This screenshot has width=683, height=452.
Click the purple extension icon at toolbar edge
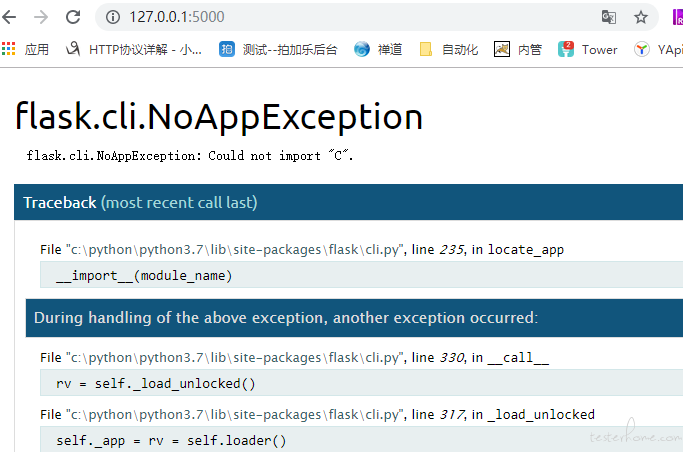(678, 17)
